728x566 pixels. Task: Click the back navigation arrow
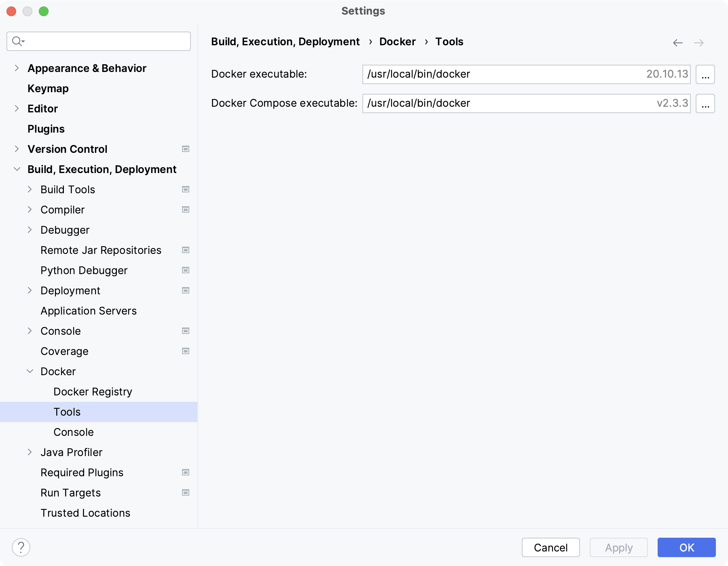(x=677, y=42)
